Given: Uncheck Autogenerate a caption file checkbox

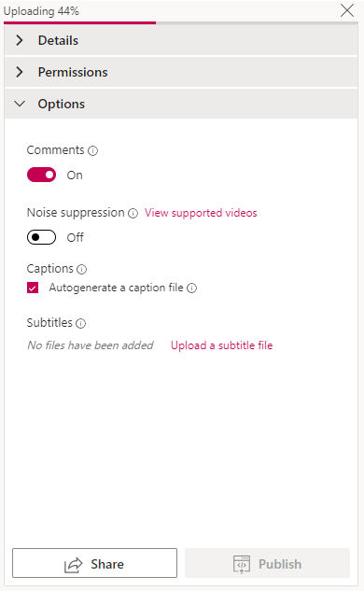Looking at the screenshot, I should (x=33, y=288).
